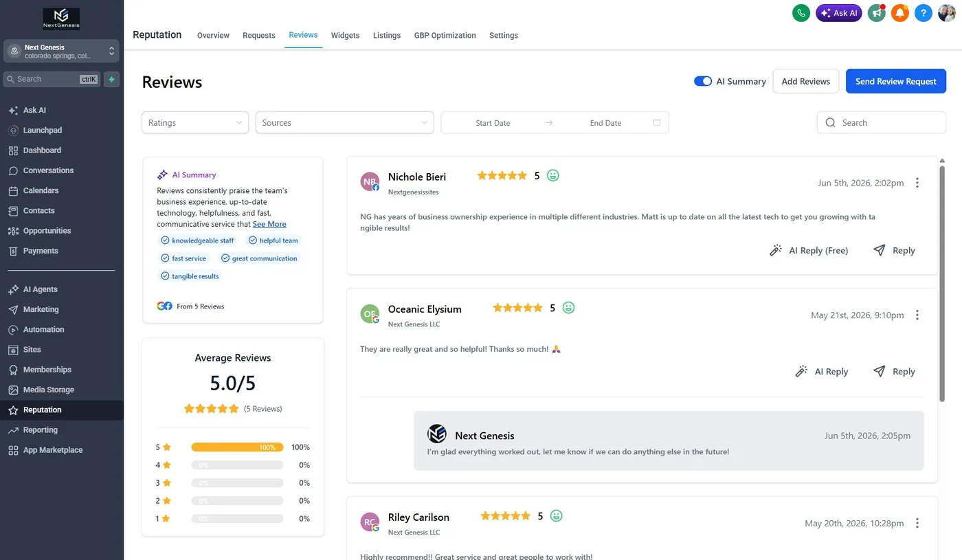
Task: Click the End Date field
Action: [605, 123]
